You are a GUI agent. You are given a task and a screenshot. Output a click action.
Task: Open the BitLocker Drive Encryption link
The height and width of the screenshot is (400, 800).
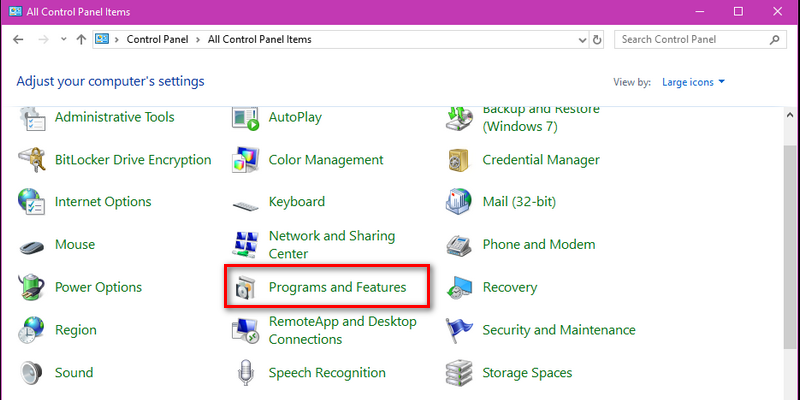click(133, 160)
